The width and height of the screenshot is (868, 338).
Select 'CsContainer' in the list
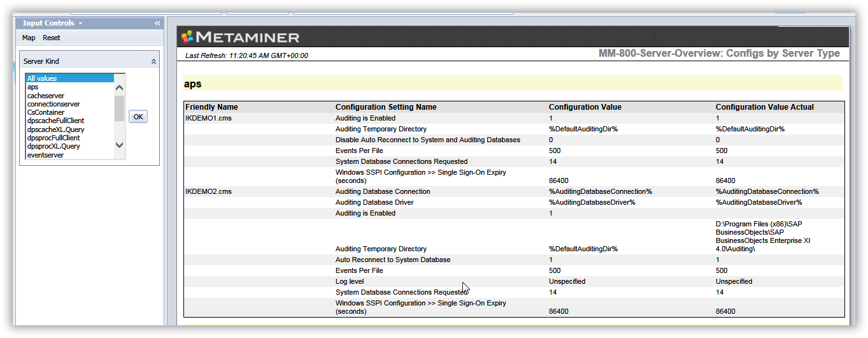pyautogui.click(x=69, y=112)
